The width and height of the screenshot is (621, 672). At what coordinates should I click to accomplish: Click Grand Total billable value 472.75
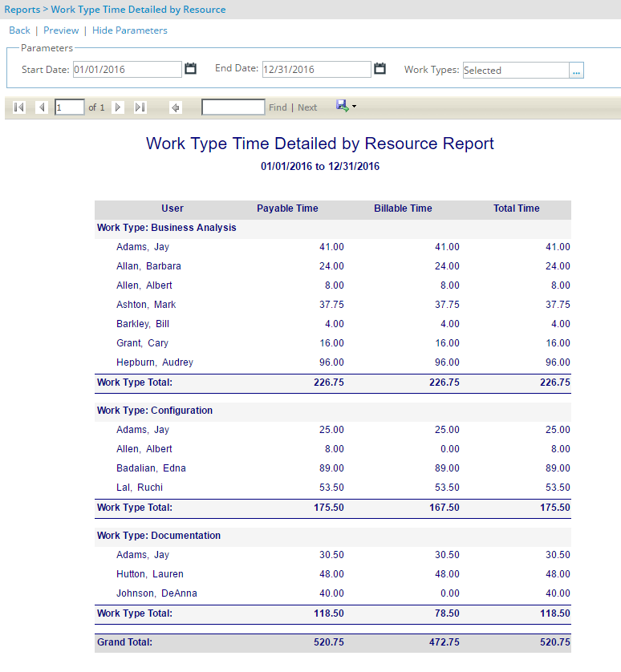444,642
